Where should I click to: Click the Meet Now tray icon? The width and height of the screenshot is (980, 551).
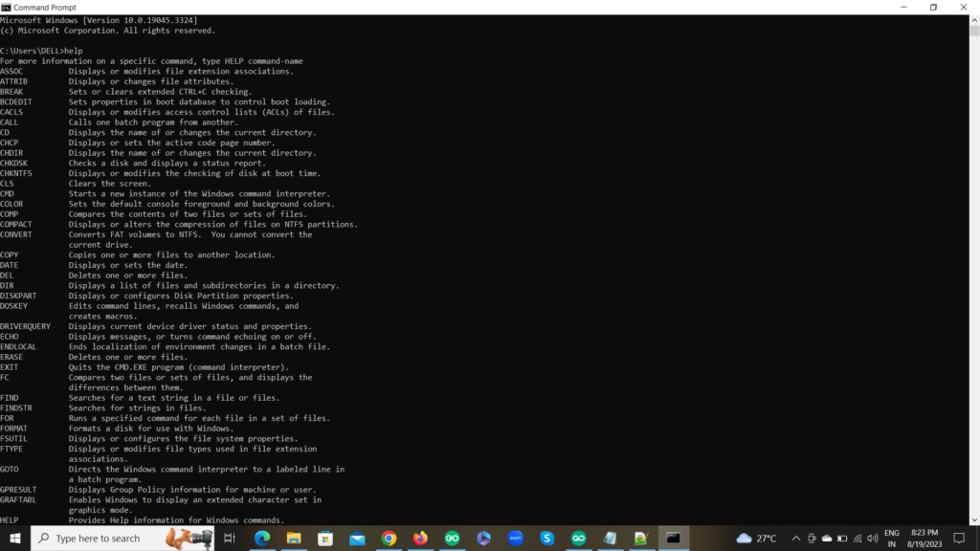(812, 538)
